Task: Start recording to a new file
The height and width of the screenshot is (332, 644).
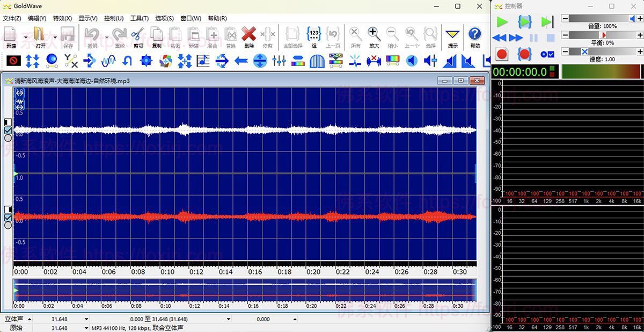Action: pos(502,54)
